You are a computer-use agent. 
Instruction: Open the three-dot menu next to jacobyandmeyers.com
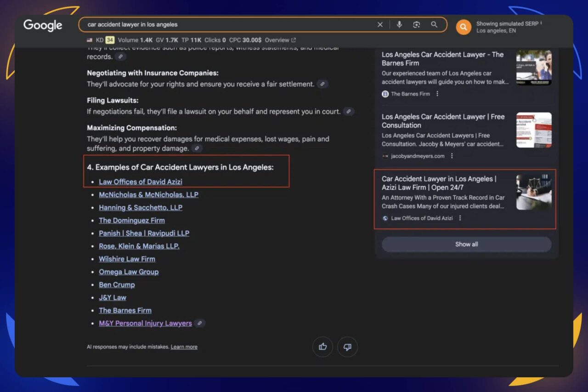[452, 156]
